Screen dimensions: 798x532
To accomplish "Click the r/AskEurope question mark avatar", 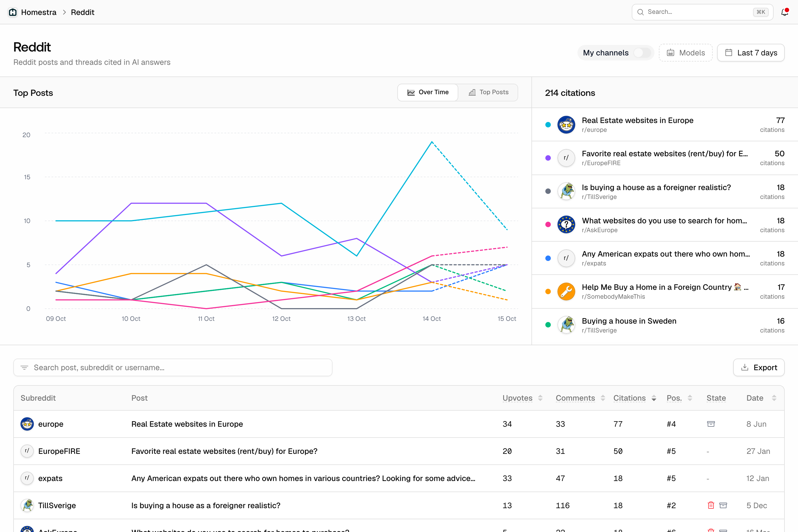I will click(x=566, y=224).
